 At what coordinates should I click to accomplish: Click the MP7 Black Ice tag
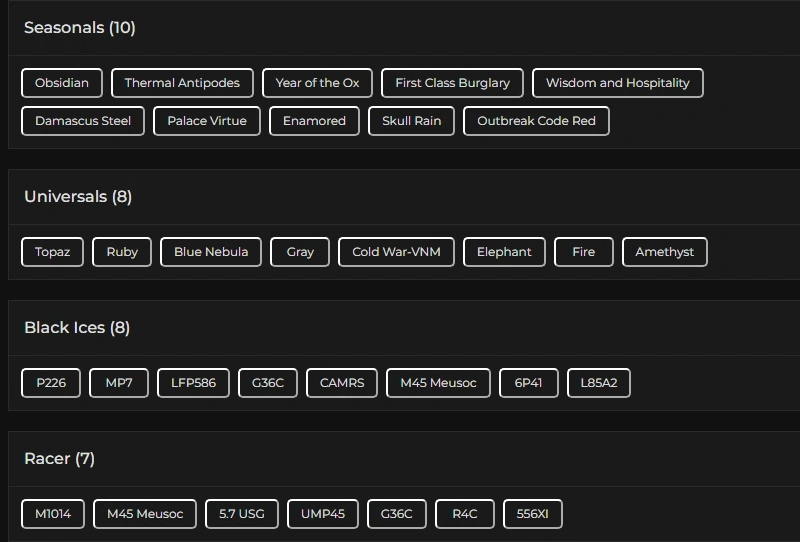(119, 383)
